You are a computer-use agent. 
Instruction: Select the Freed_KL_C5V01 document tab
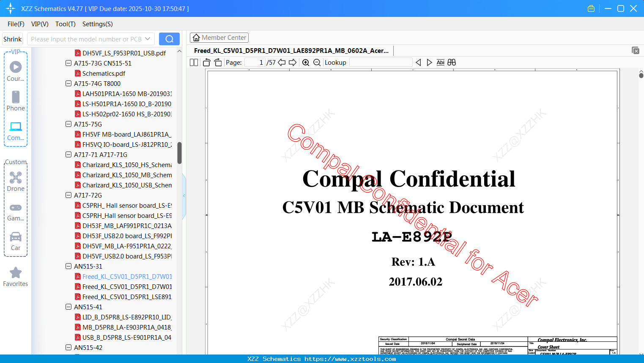pos(291,51)
